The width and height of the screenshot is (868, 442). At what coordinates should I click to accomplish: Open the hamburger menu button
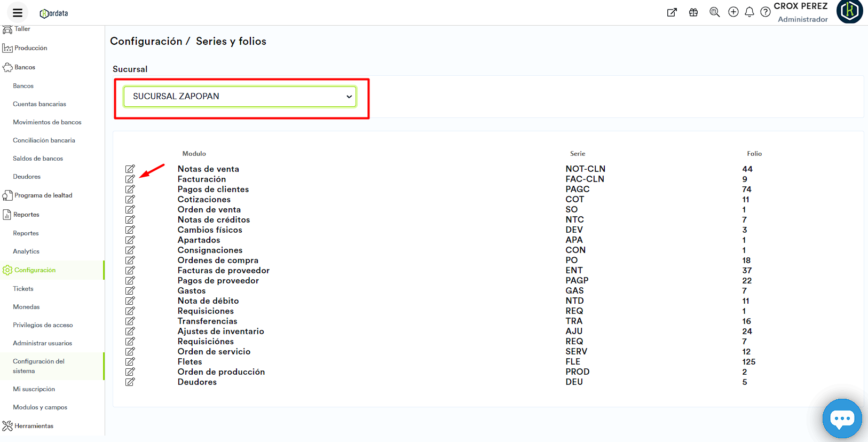[17, 13]
